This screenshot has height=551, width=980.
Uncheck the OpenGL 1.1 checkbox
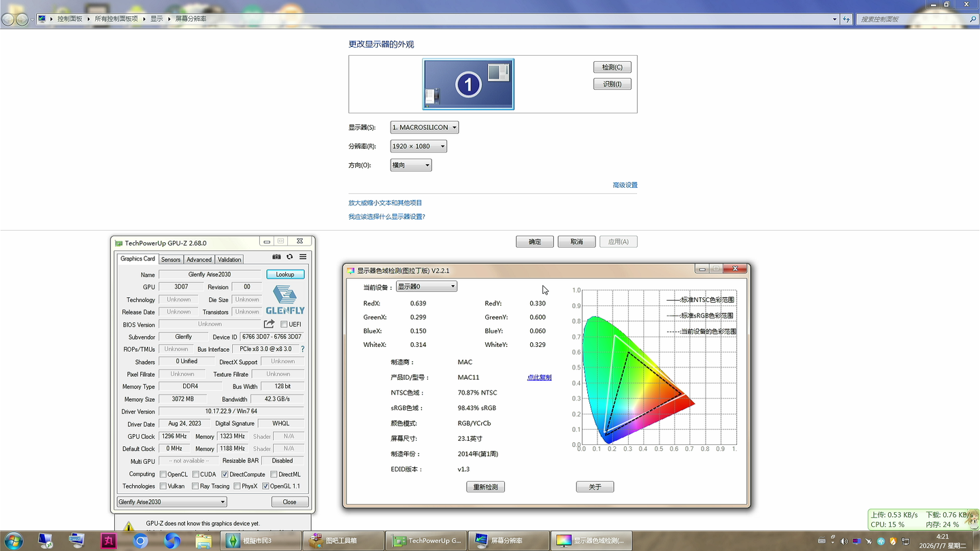tap(265, 486)
